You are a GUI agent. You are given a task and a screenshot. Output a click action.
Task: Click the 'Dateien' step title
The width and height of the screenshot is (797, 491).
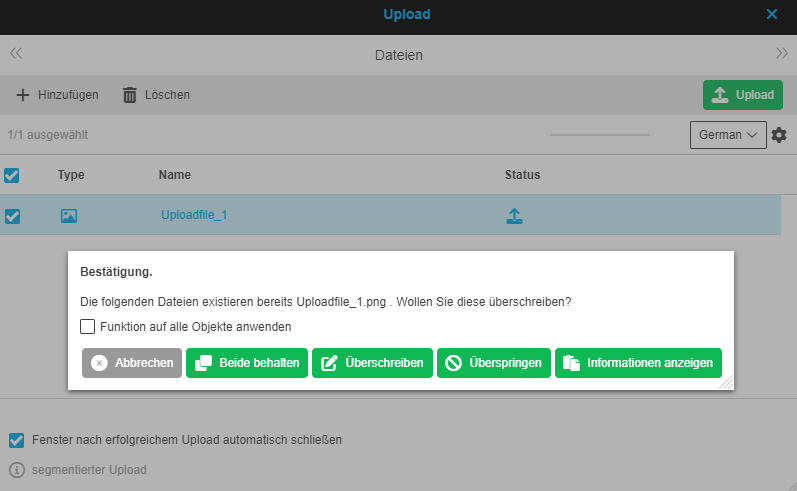click(x=398, y=55)
